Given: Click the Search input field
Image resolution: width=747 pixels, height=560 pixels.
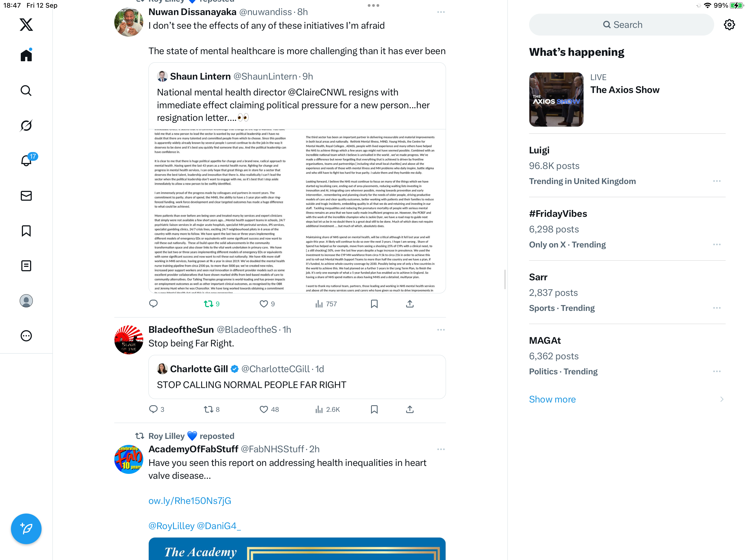Looking at the screenshot, I should (621, 25).
